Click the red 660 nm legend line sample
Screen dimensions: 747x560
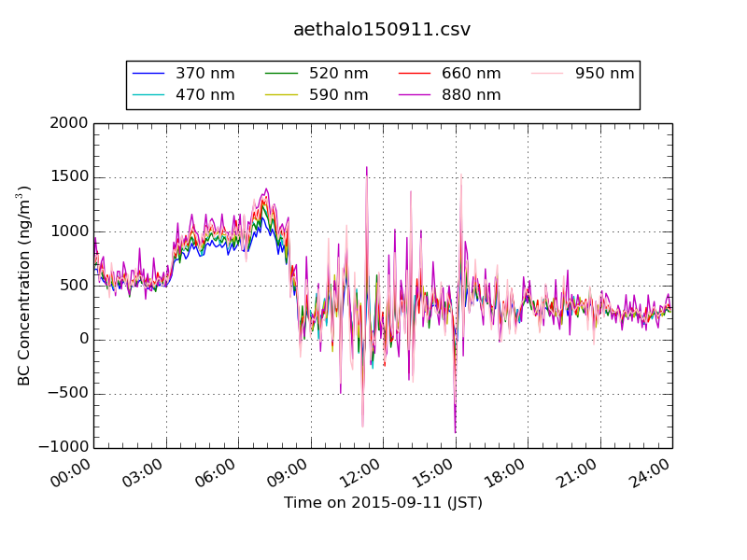tap(414, 74)
